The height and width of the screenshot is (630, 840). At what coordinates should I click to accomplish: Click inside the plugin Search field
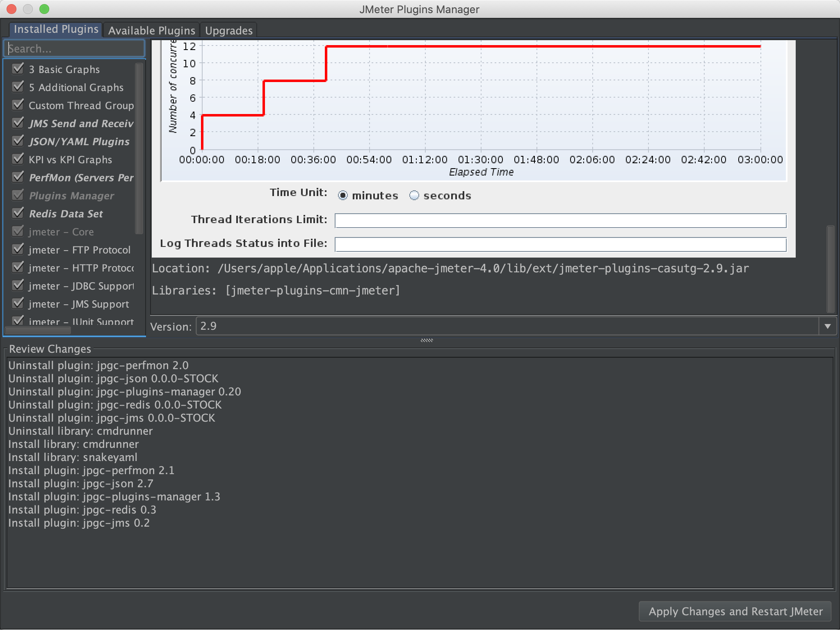tap(74, 48)
